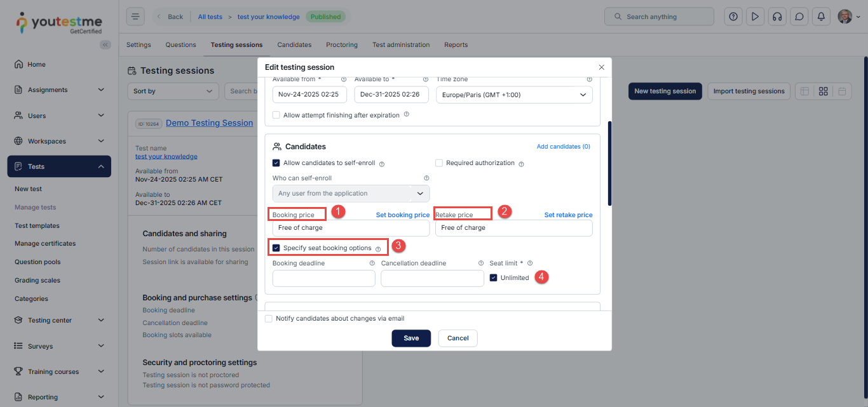868x407 pixels.
Task: Enable the Required authorization checkbox
Action: click(439, 163)
